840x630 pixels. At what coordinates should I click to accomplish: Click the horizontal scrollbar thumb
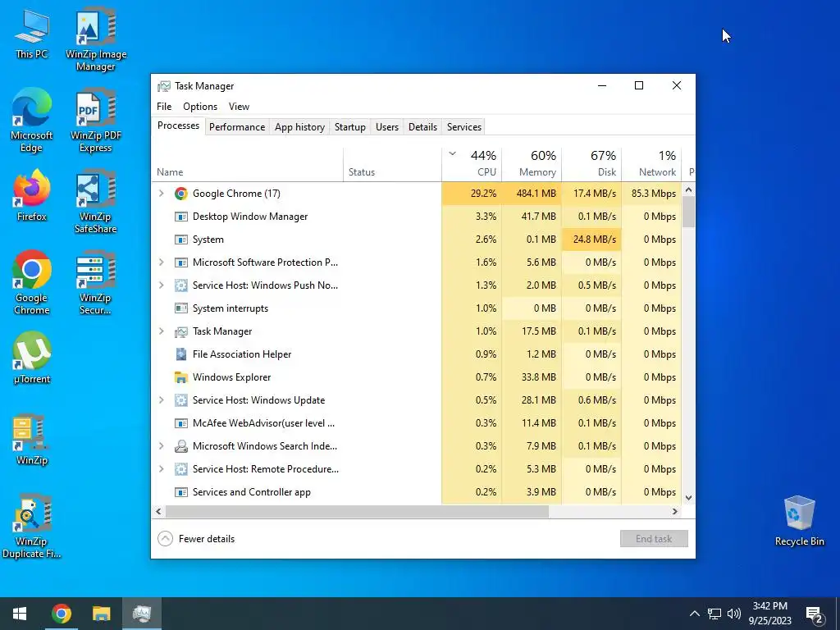(357, 512)
